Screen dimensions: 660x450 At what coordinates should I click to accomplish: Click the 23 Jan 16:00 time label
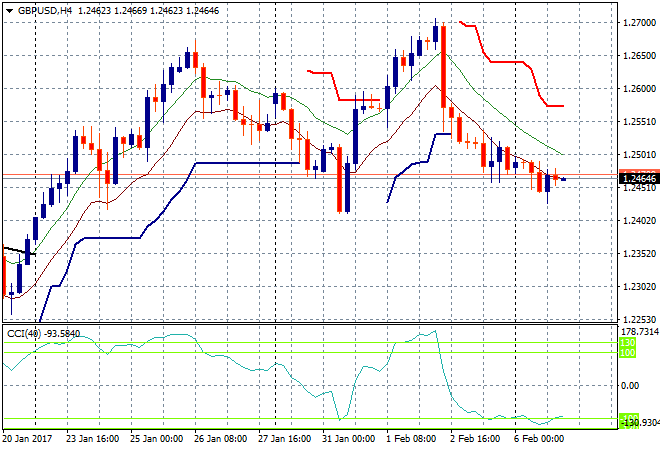point(93,439)
